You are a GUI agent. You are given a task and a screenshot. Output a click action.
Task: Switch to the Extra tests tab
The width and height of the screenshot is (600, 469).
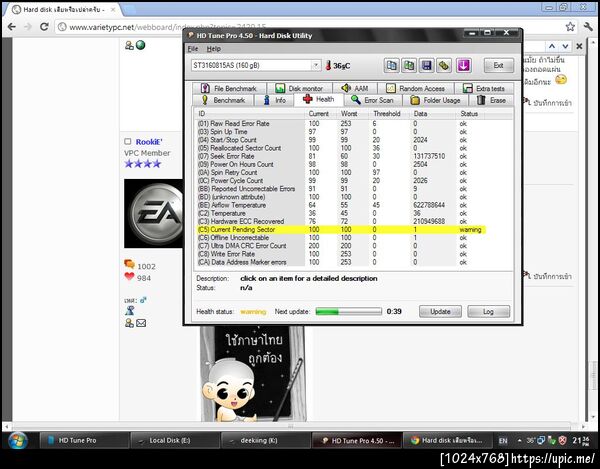pos(484,88)
